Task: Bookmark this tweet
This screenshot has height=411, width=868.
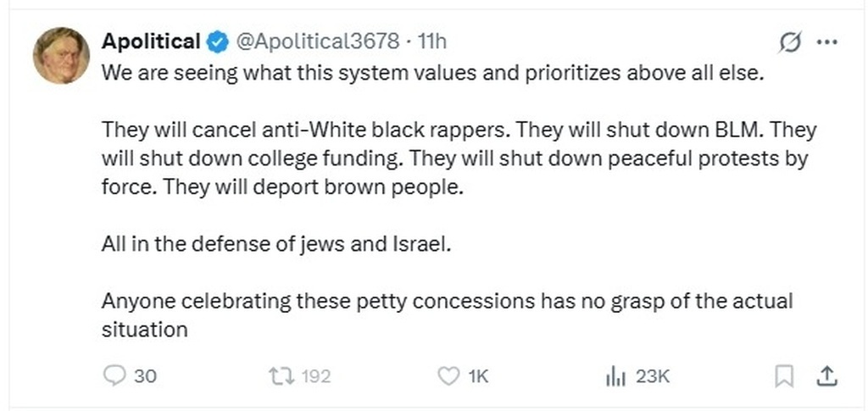Action: [785, 375]
